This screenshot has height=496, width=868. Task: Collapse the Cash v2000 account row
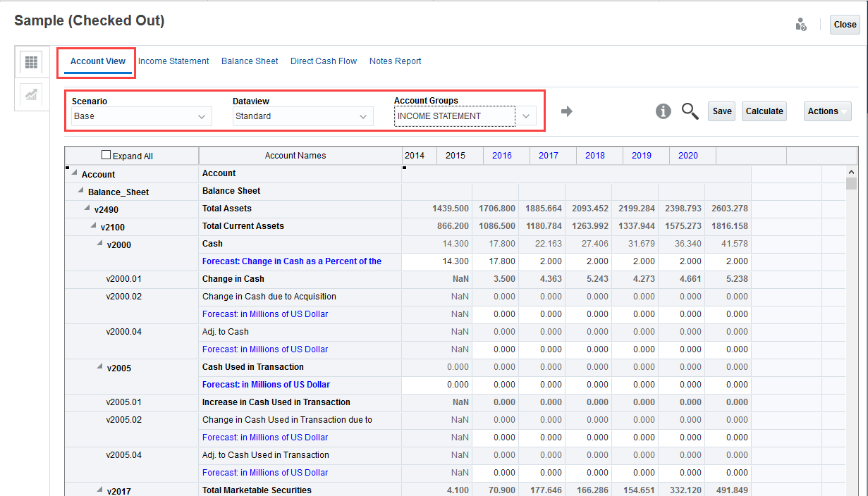pos(99,243)
